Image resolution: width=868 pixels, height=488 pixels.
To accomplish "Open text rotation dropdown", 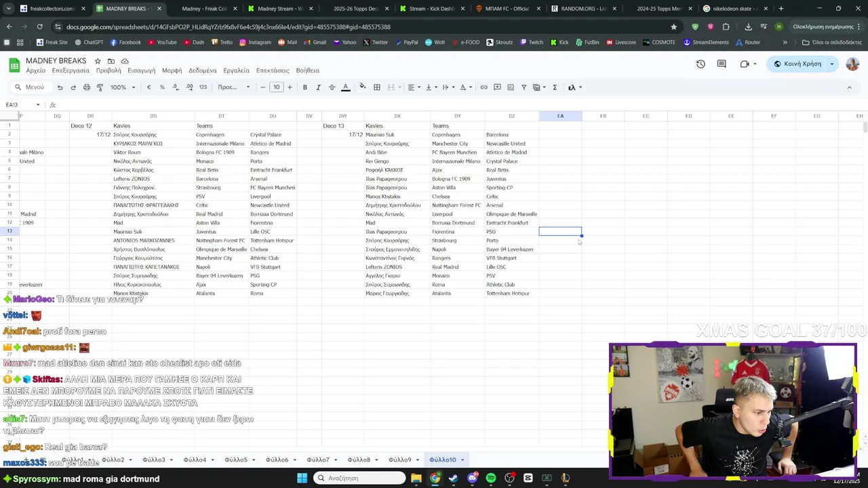I will (465, 87).
